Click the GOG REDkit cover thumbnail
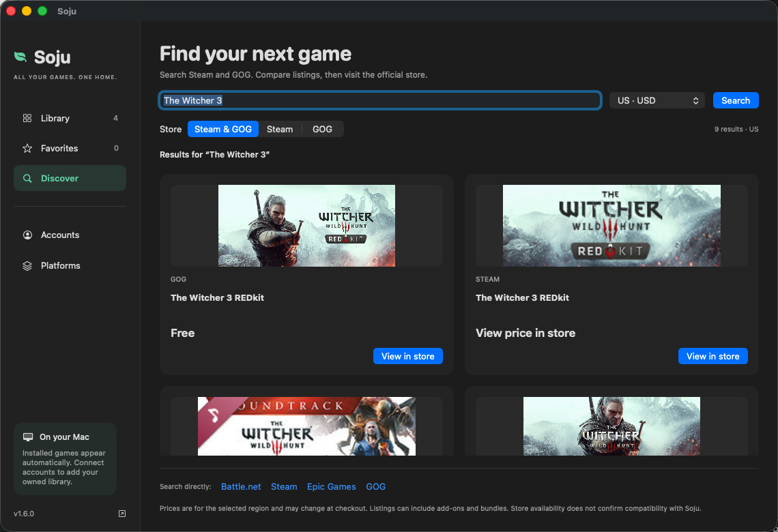The width and height of the screenshot is (778, 532). pyautogui.click(x=306, y=226)
